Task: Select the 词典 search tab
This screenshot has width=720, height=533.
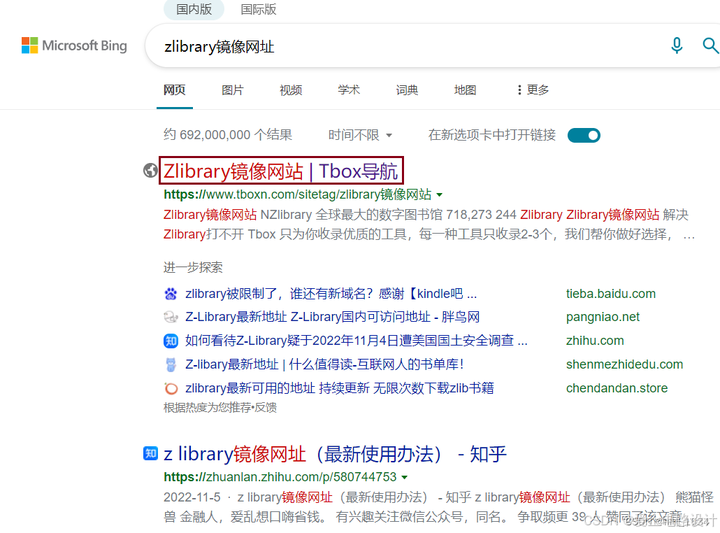Action: click(407, 90)
